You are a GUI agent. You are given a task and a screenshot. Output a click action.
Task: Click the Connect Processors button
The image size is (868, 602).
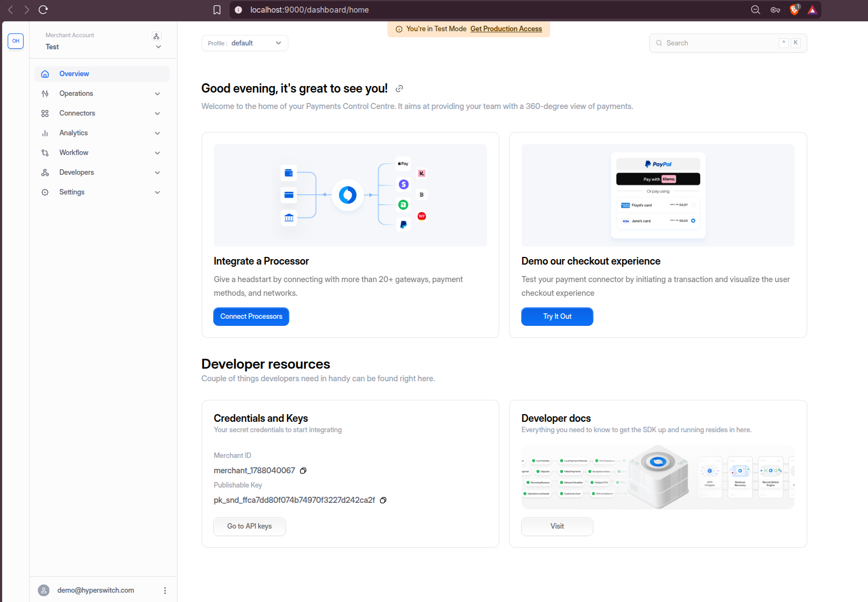[x=251, y=317]
